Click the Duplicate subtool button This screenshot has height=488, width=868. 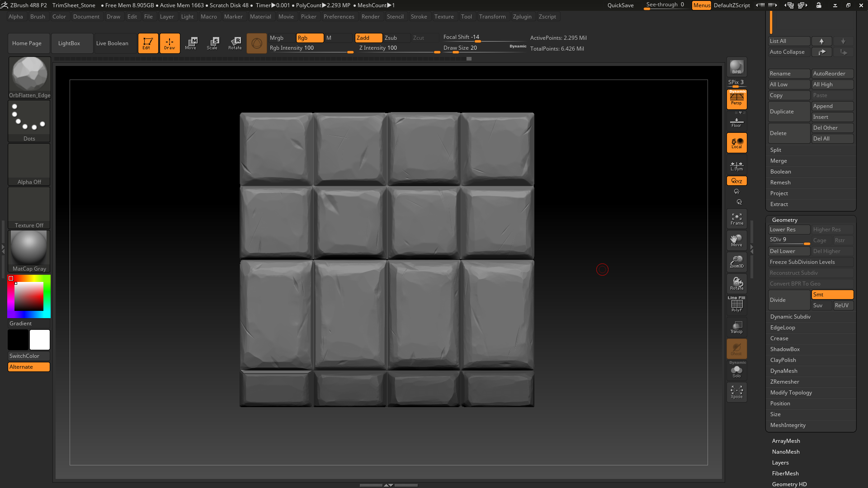(x=789, y=112)
